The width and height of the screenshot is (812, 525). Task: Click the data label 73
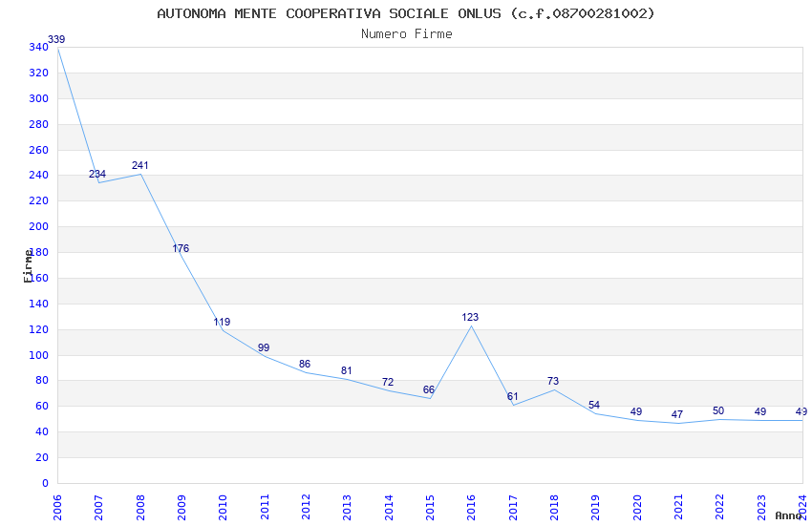(553, 381)
